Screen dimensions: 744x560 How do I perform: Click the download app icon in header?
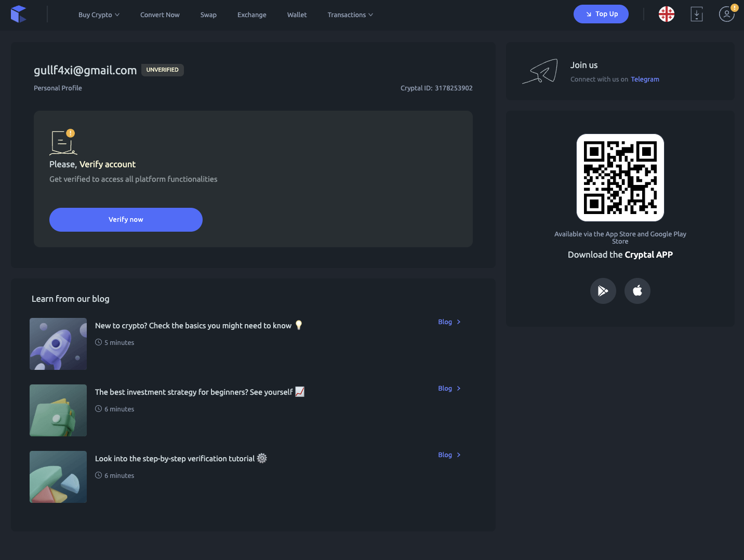696,14
